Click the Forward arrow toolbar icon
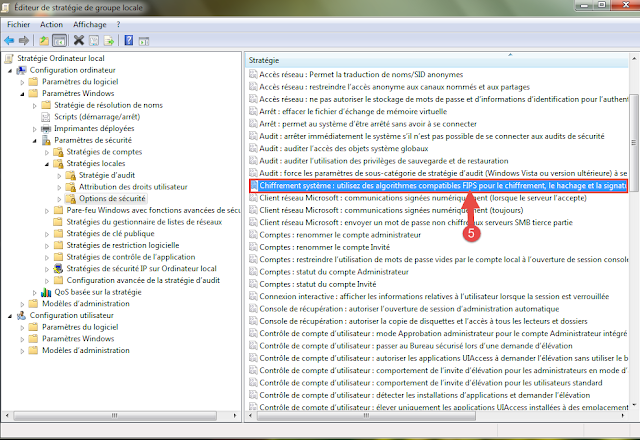Image resolution: width=640 pixels, height=440 pixels. point(24,40)
